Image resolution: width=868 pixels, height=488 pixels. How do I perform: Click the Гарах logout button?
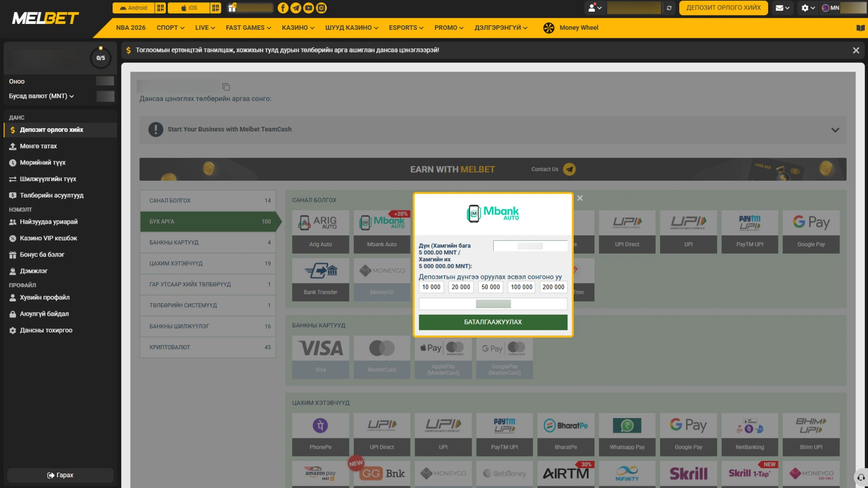[60, 475]
